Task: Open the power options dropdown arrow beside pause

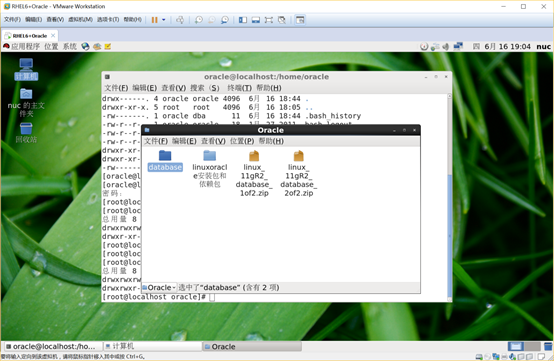Action: pyautogui.click(x=164, y=20)
